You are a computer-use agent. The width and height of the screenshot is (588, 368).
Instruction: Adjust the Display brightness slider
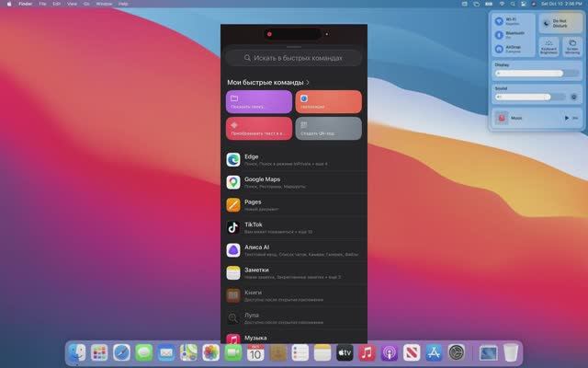point(537,74)
